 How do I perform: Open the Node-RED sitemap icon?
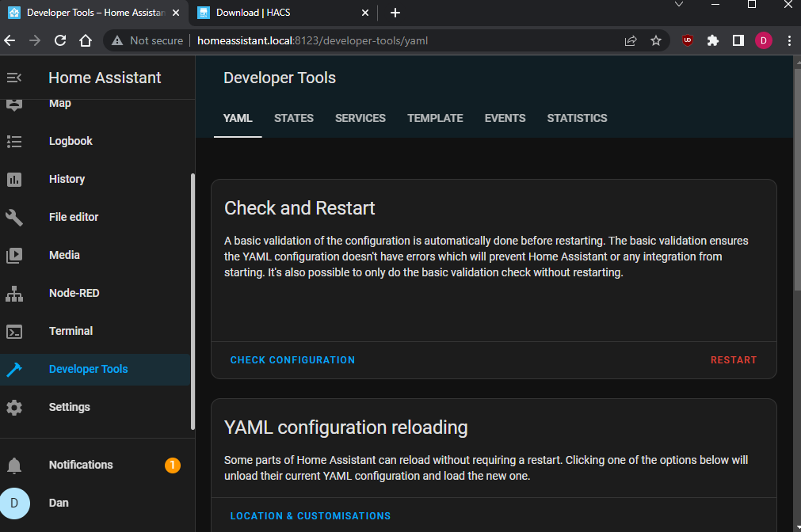[14, 294]
